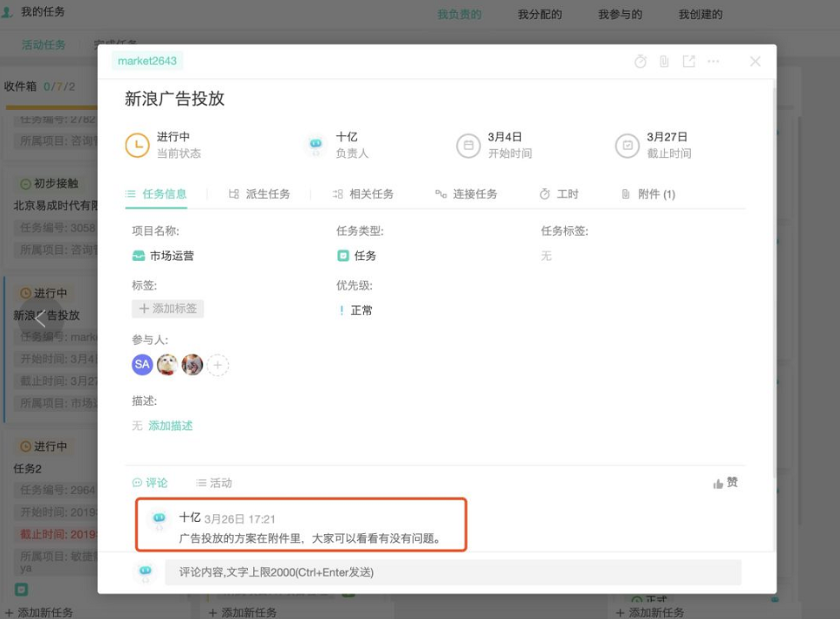Switch to 派生任务 tab
The height and width of the screenshot is (619, 840).
[259, 194]
